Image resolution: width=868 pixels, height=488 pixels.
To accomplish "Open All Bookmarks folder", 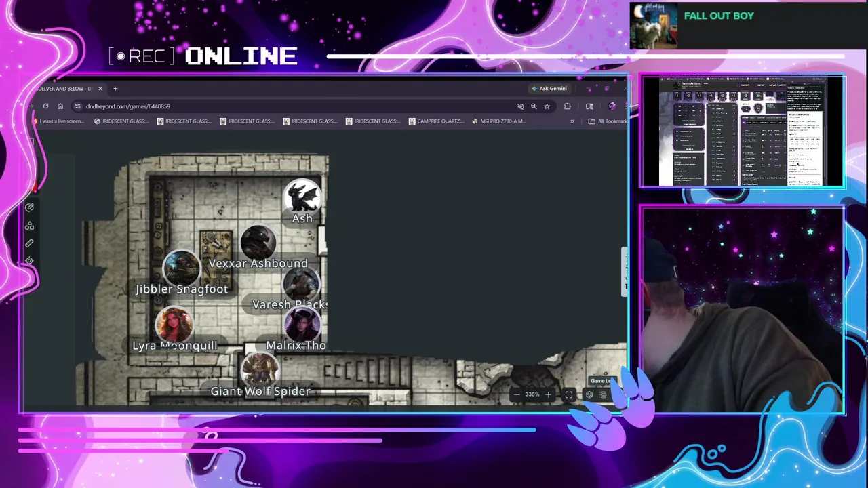I will (x=608, y=121).
